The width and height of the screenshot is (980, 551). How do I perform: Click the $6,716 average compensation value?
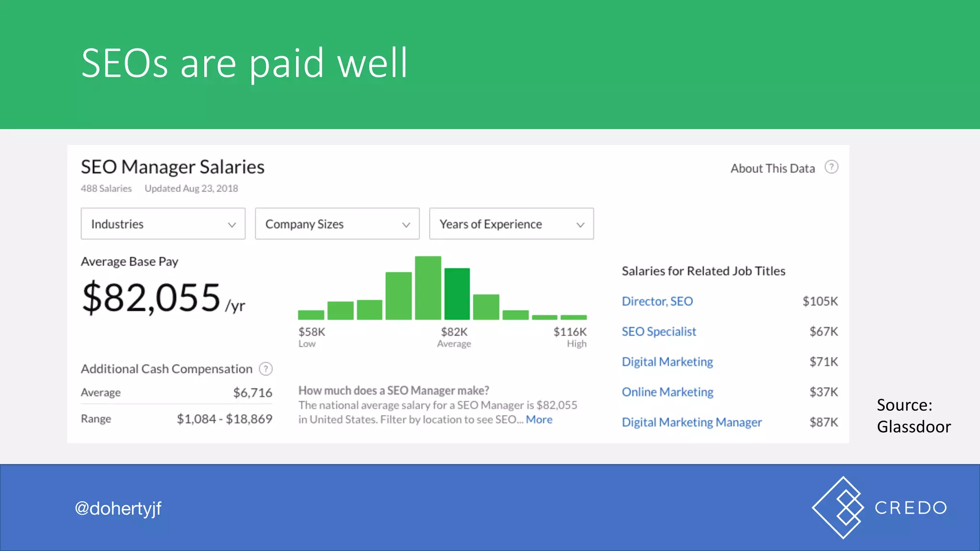(x=253, y=393)
